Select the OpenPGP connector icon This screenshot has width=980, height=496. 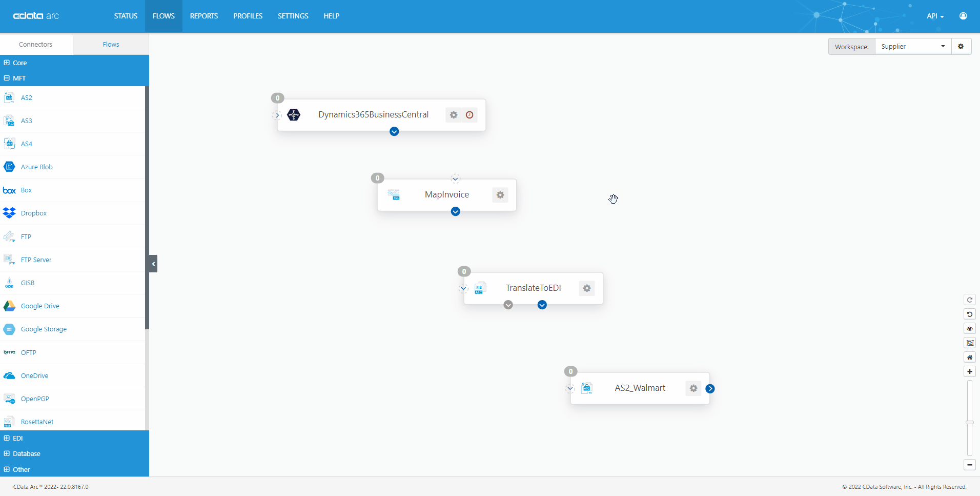[9, 399]
